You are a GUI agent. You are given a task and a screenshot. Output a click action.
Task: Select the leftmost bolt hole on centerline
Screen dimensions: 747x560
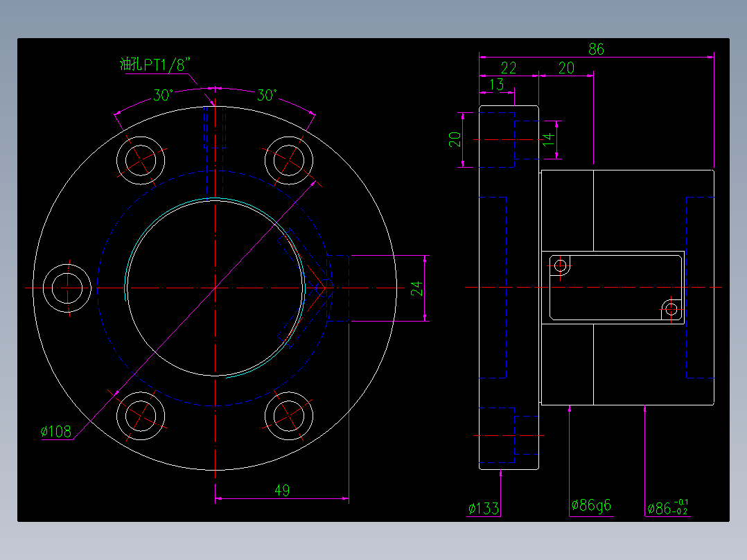(67, 288)
